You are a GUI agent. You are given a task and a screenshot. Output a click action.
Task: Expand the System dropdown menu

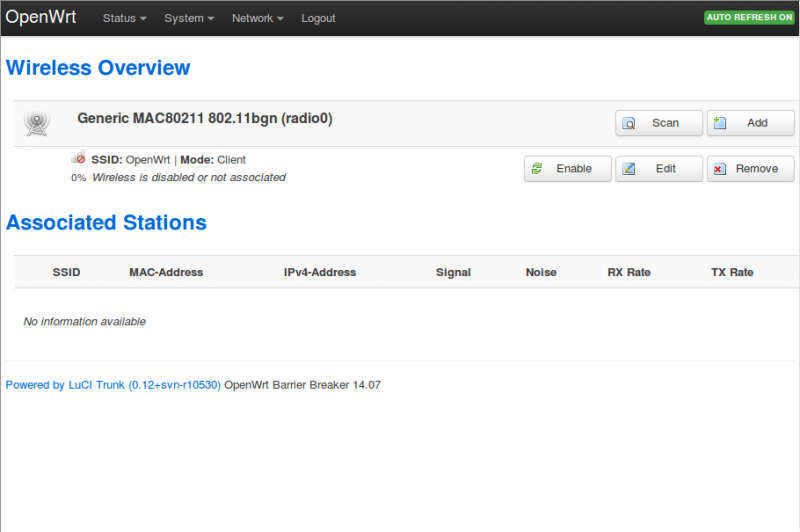[x=189, y=18]
